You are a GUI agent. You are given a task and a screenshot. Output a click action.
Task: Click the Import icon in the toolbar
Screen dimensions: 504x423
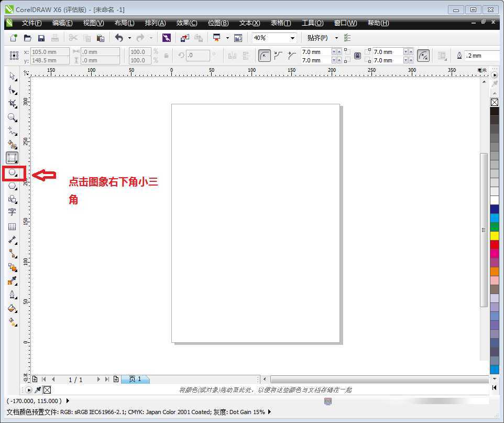tap(184, 37)
